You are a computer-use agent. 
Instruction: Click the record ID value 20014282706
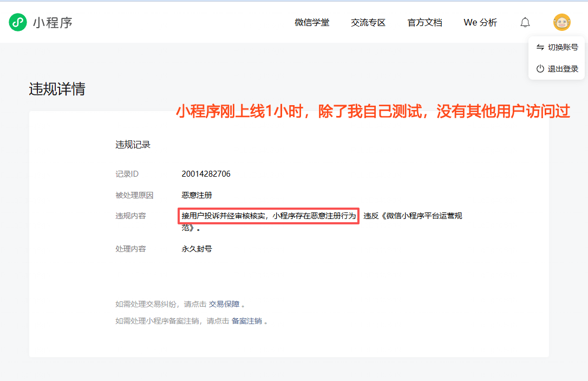[x=206, y=174]
